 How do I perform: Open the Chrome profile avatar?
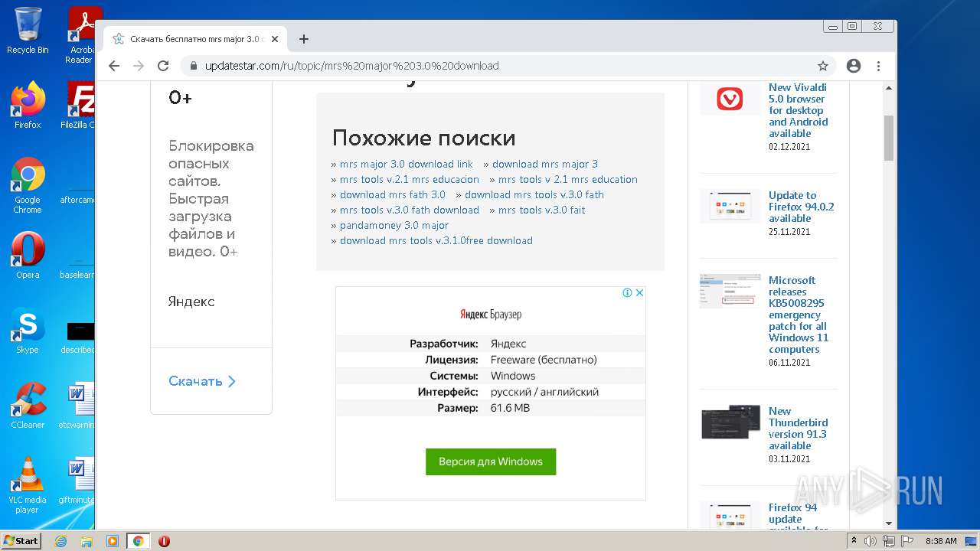click(854, 66)
